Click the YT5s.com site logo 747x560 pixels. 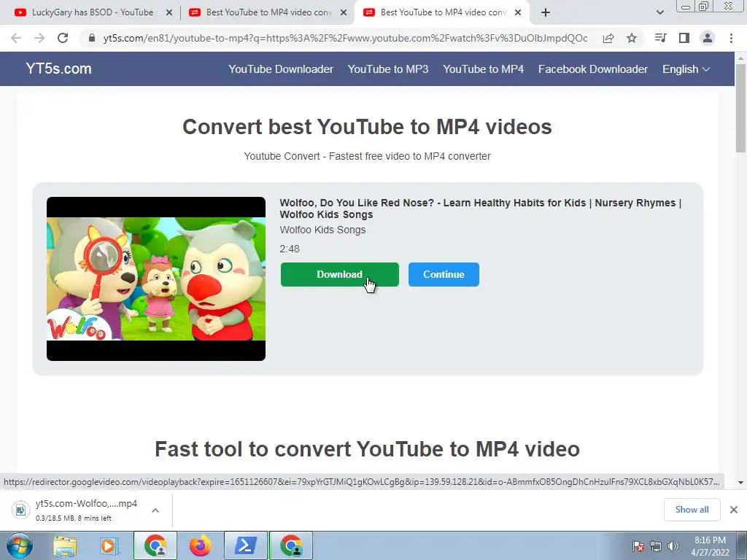click(58, 69)
